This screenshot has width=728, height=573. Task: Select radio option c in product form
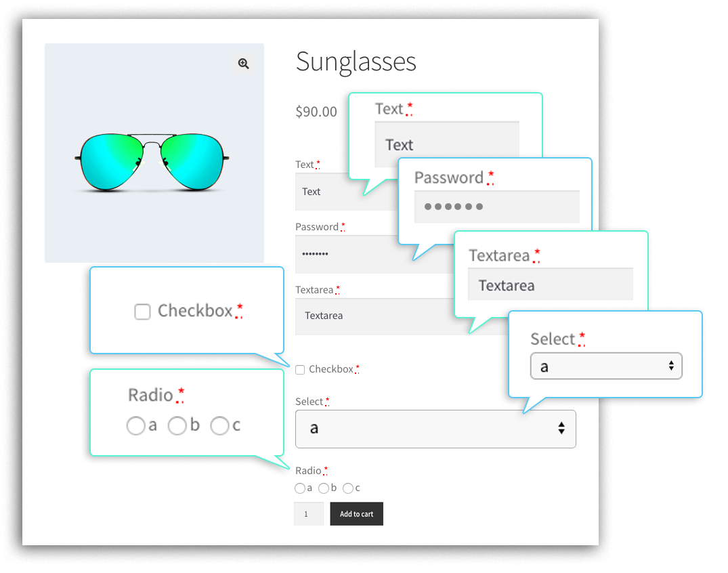(x=348, y=488)
